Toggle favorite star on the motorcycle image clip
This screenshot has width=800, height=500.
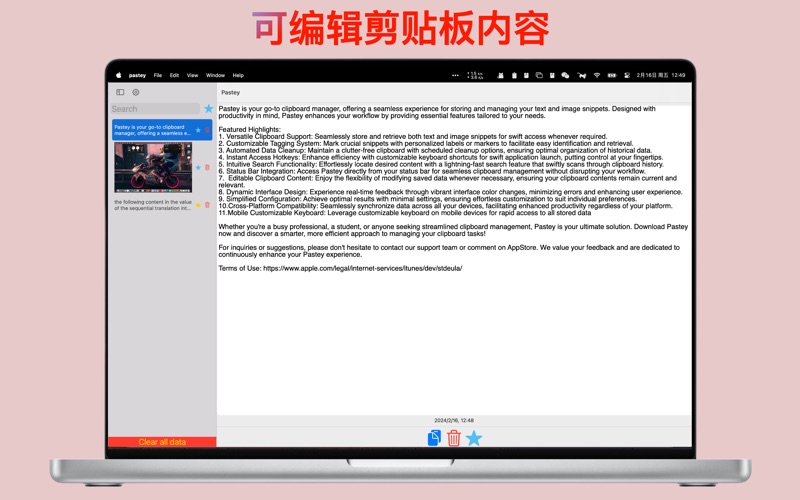pos(198,167)
